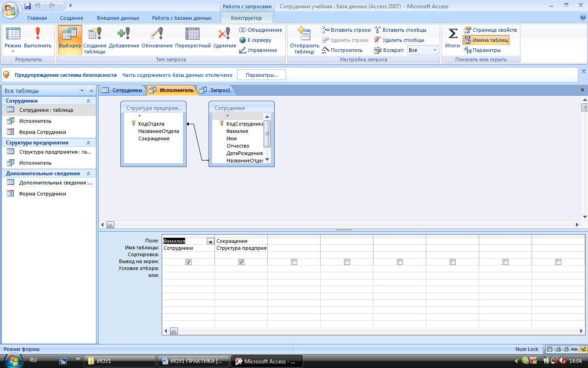Switch to Datasheet view status bar icon
The image size is (588, 368).
point(549,349)
